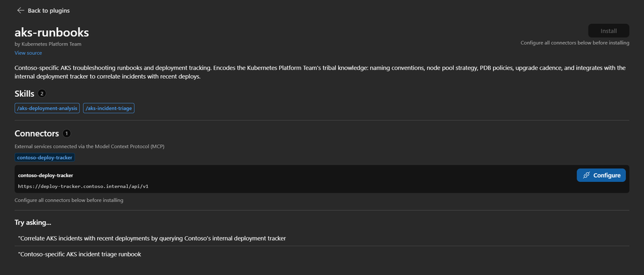Click the Connectors section heading
Viewport: 644px width, 275px height.
pos(37,133)
